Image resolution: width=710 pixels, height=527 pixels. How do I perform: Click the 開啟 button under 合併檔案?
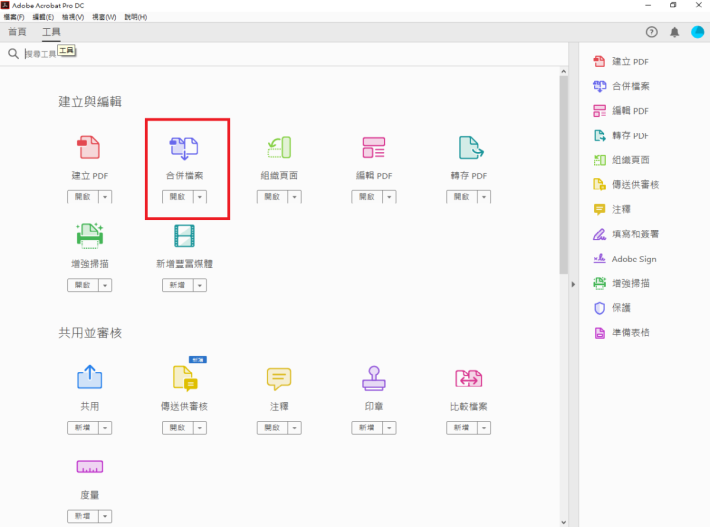(x=178, y=197)
